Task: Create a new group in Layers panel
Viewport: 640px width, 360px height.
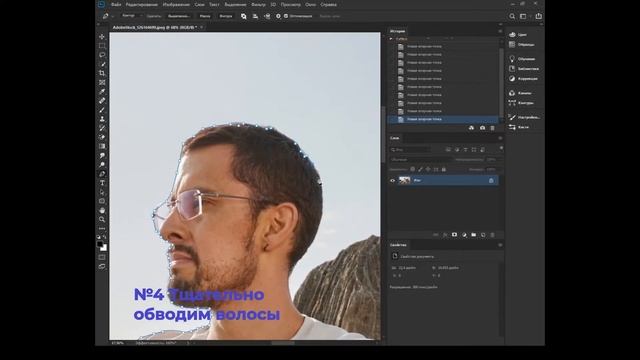Action: pyautogui.click(x=473, y=235)
